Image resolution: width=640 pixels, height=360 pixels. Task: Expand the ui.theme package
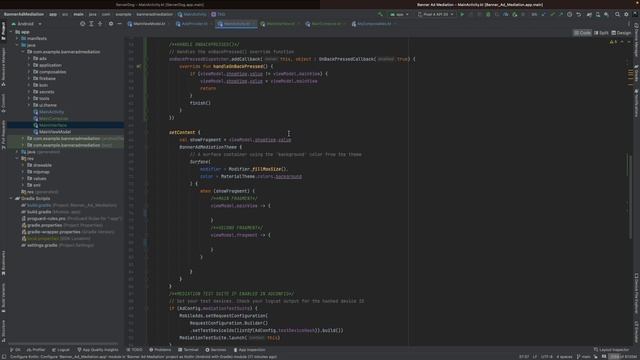pos(29,105)
